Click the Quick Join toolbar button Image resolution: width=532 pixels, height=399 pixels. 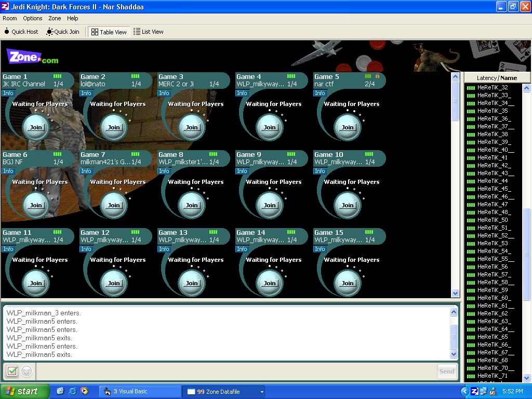[x=63, y=32]
